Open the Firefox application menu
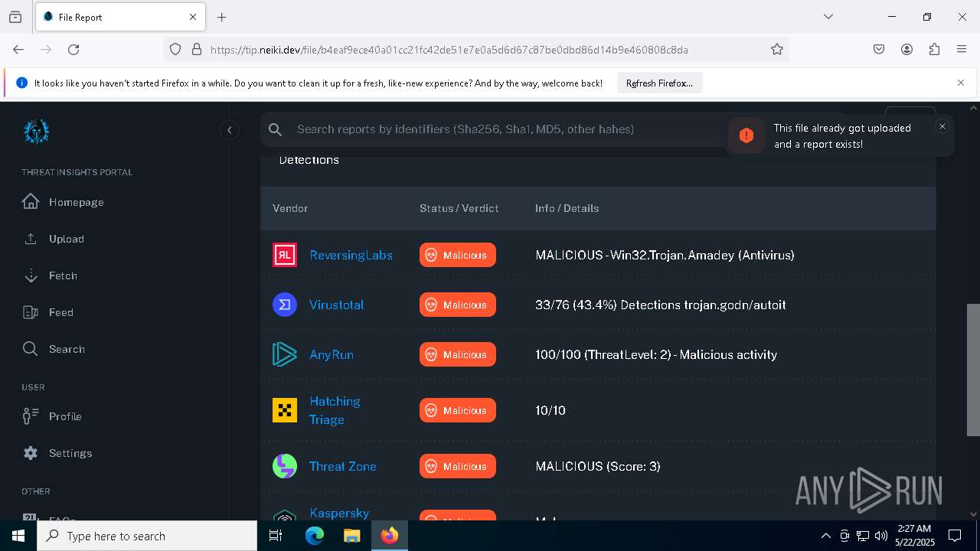980x551 pixels. pyautogui.click(x=962, y=49)
